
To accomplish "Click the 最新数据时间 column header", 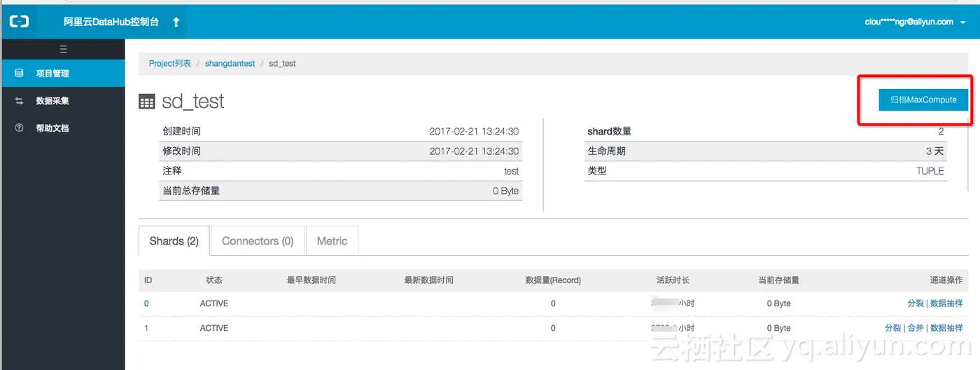I will (428, 280).
